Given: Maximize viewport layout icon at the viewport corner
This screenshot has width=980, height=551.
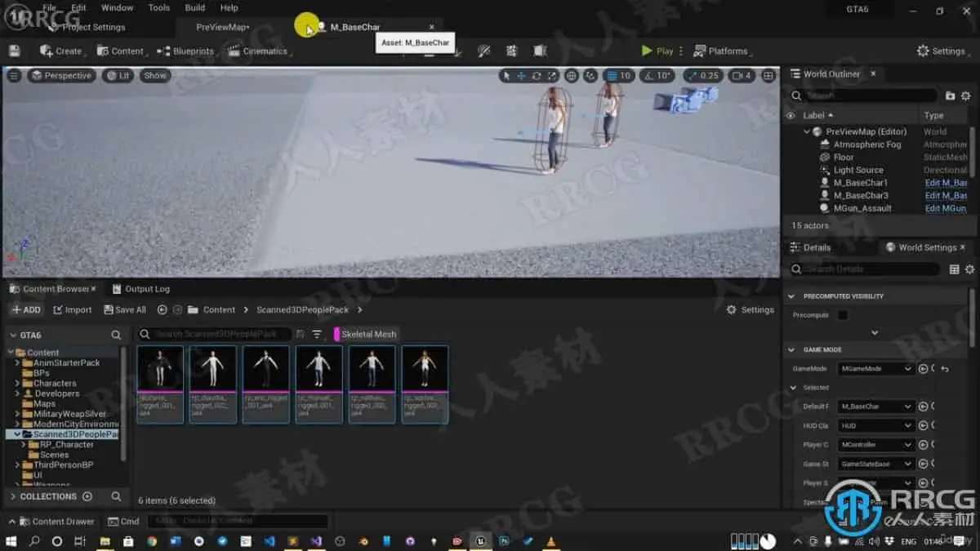Looking at the screenshot, I should coord(768,75).
